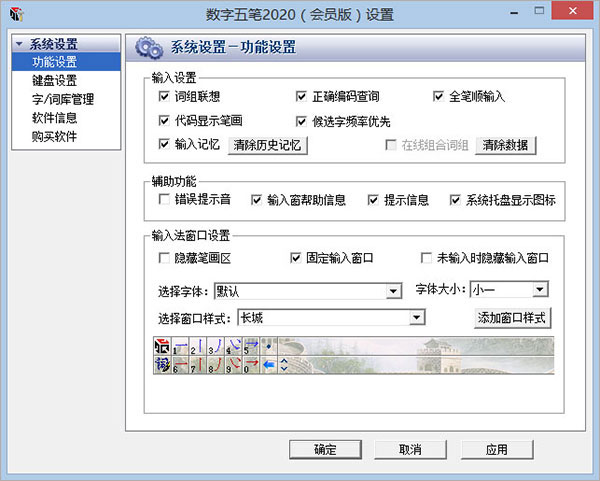The image size is (600, 481).
Task: Uncheck the 全笔顺输入 option
Action: (438, 96)
